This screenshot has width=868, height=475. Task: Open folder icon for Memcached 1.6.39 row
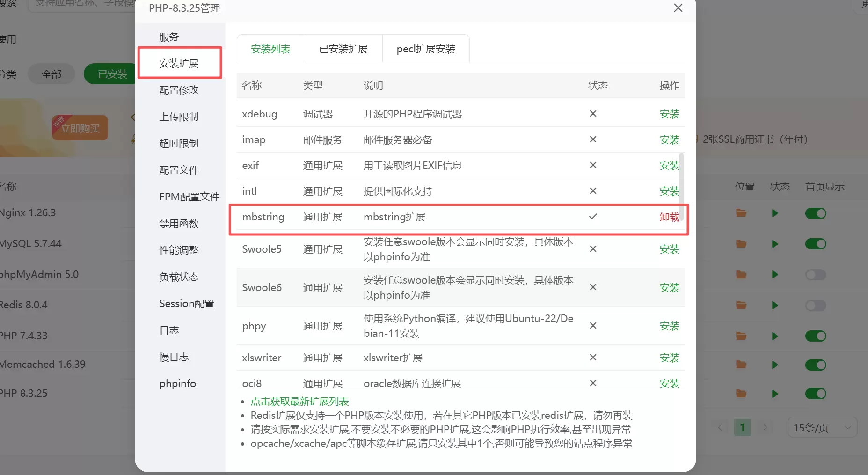[741, 365]
